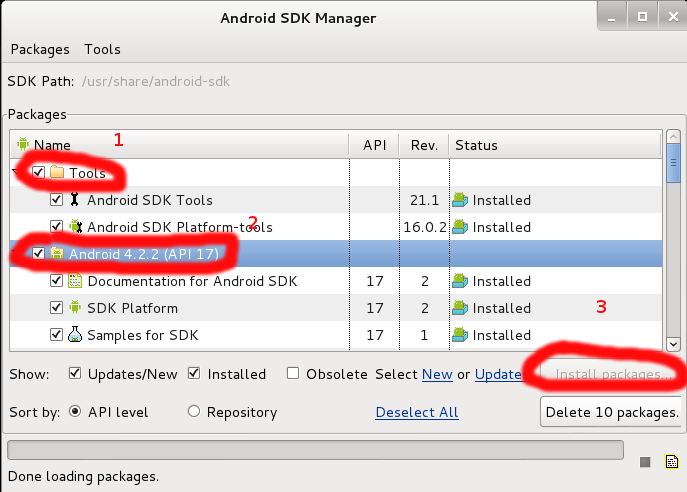Collapse the Tools tree group
The height and width of the screenshot is (492, 687).
click(16, 173)
